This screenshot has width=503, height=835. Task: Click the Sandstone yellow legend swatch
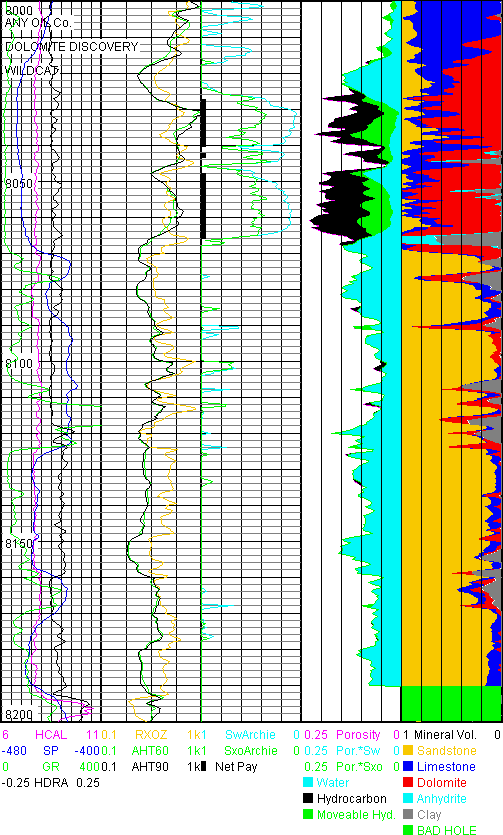408,751
